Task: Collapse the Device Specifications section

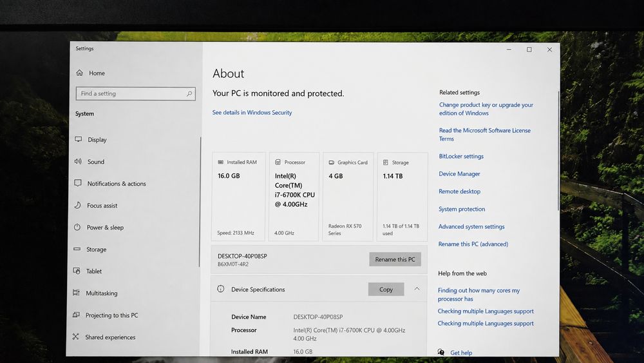Action: click(417, 289)
